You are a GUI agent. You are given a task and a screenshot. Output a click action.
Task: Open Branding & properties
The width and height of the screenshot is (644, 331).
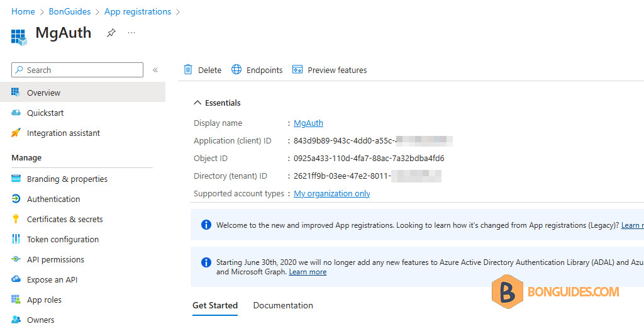point(67,179)
